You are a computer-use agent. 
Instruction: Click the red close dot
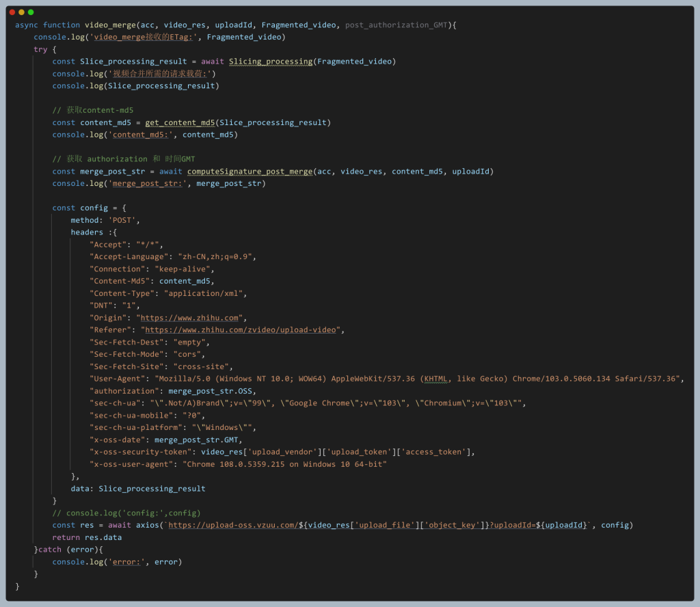pyautogui.click(x=12, y=12)
